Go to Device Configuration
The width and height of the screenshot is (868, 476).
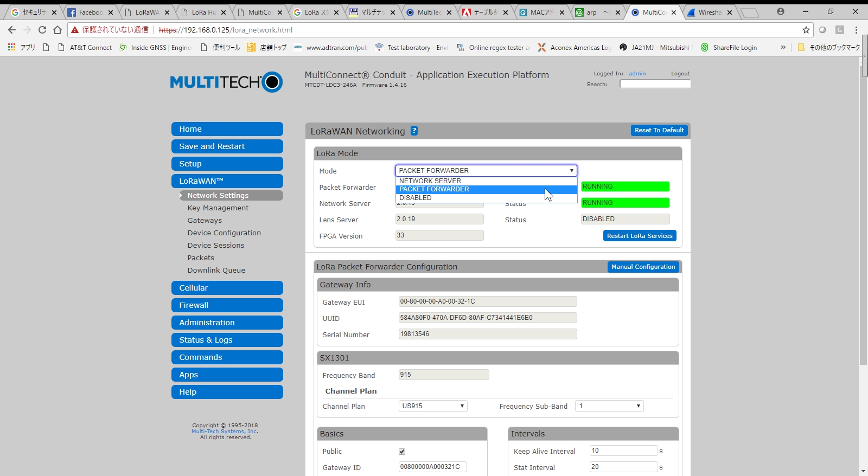[x=224, y=233]
